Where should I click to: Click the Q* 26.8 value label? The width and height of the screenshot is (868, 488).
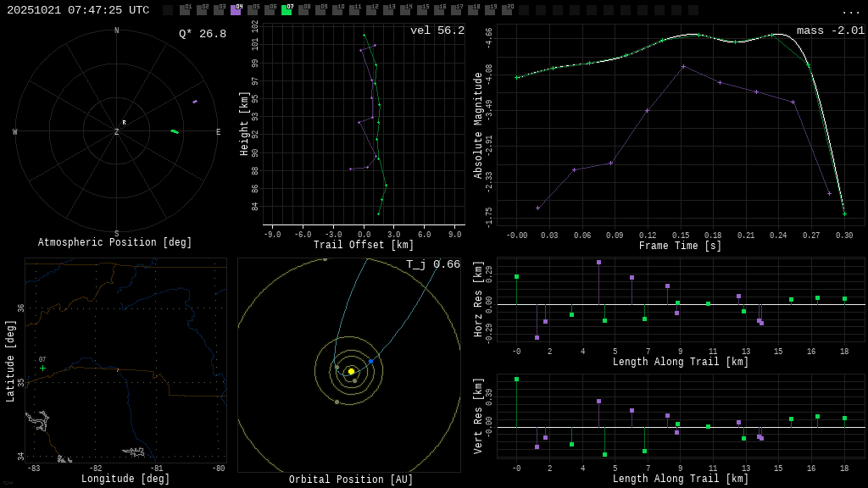[x=202, y=34]
